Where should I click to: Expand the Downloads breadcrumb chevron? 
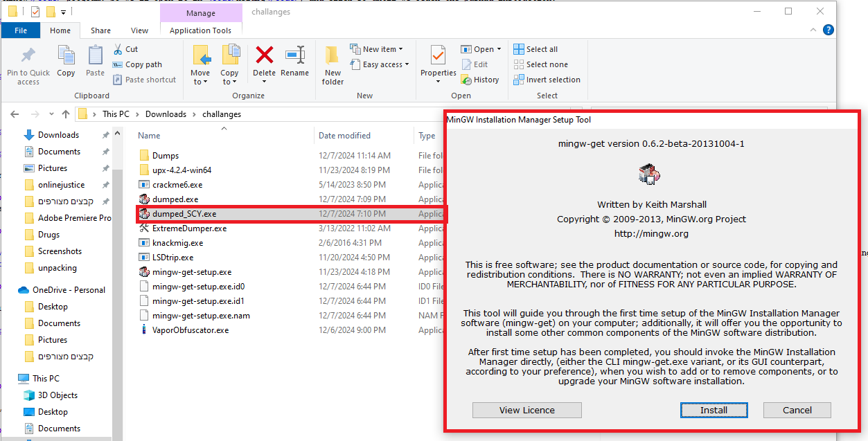point(194,114)
